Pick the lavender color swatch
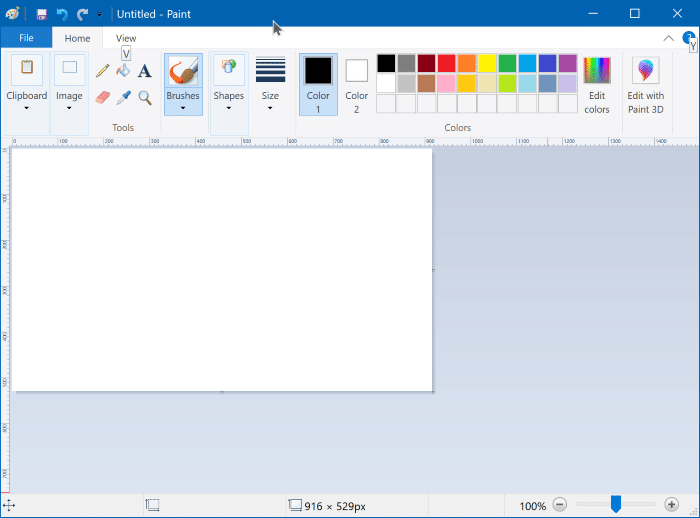The height and width of the screenshot is (518, 700). [568, 84]
